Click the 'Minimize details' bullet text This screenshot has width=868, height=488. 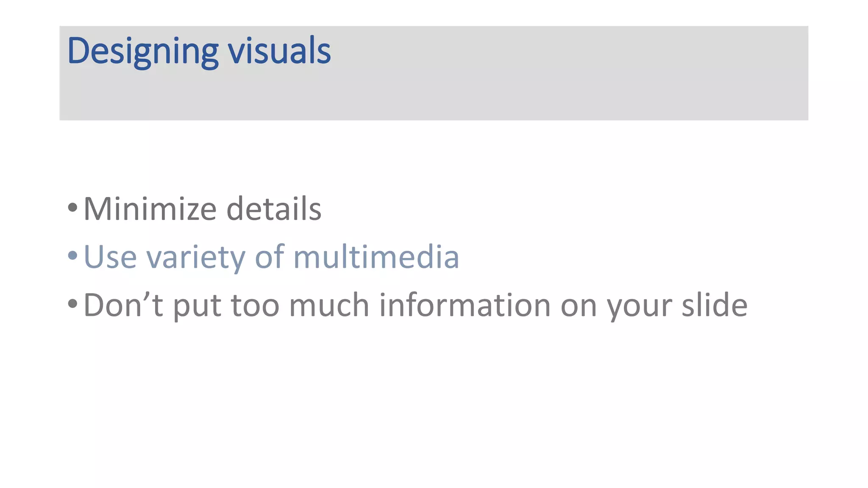[x=203, y=208]
